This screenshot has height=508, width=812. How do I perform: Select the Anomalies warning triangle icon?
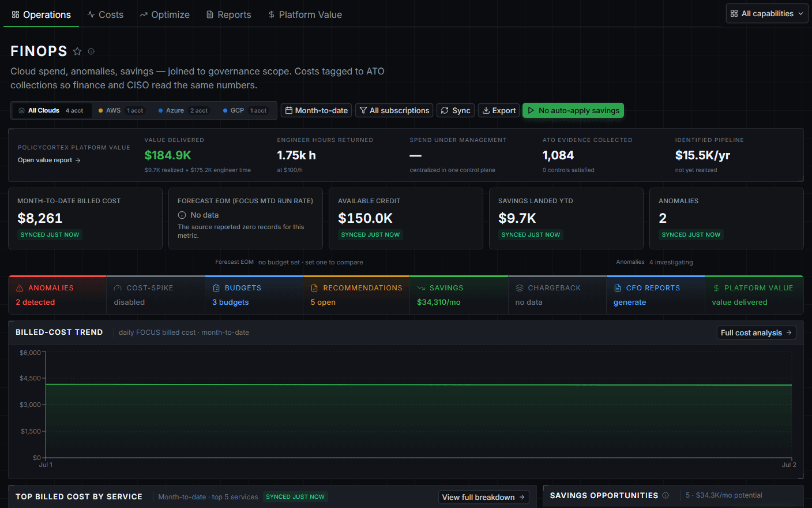(20, 288)
